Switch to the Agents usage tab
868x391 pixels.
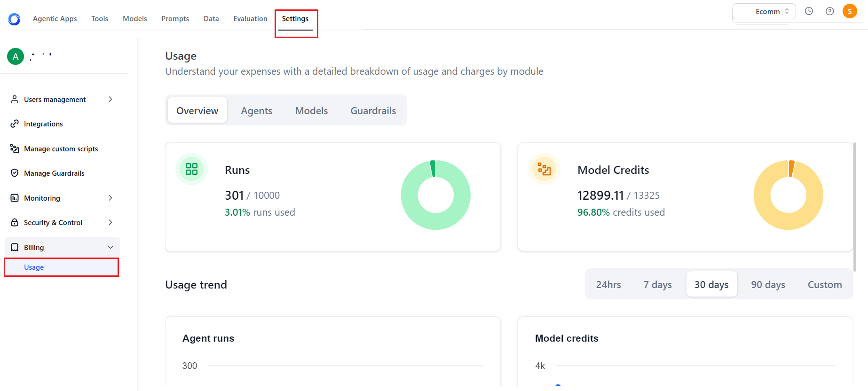coord(257,110)
